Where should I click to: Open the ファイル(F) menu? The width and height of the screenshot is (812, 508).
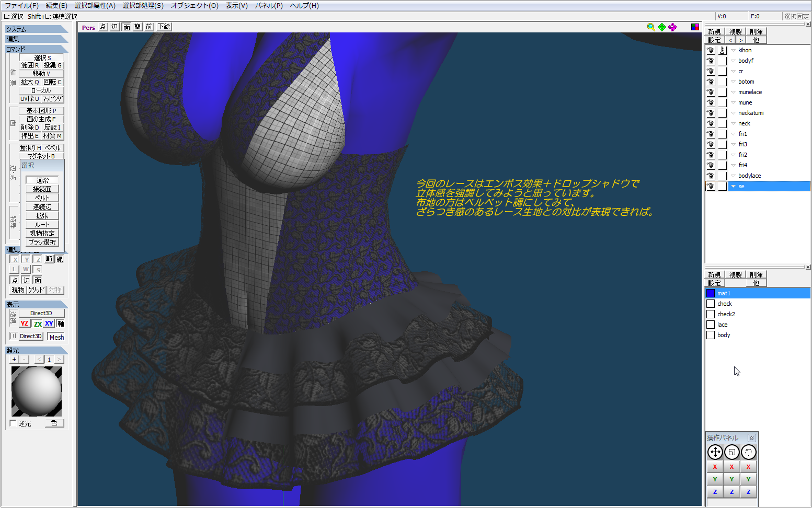click(x=21, y=6)
